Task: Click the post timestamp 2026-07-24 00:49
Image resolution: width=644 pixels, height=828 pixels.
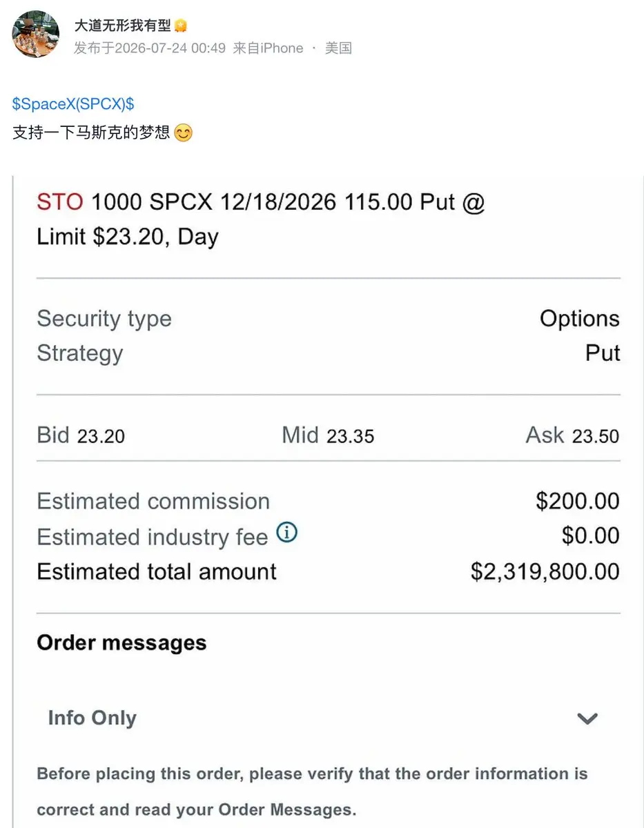Action: (x=170, y=48)
